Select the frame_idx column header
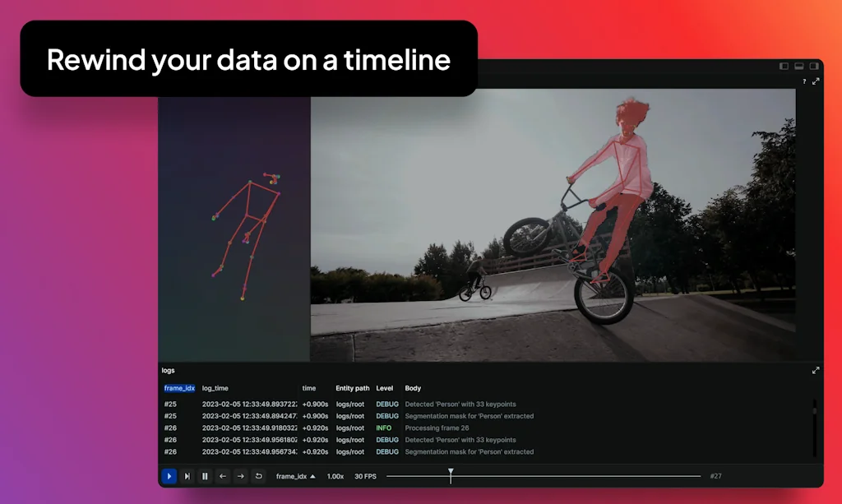The image size is (842, 504). pos(179,388)
